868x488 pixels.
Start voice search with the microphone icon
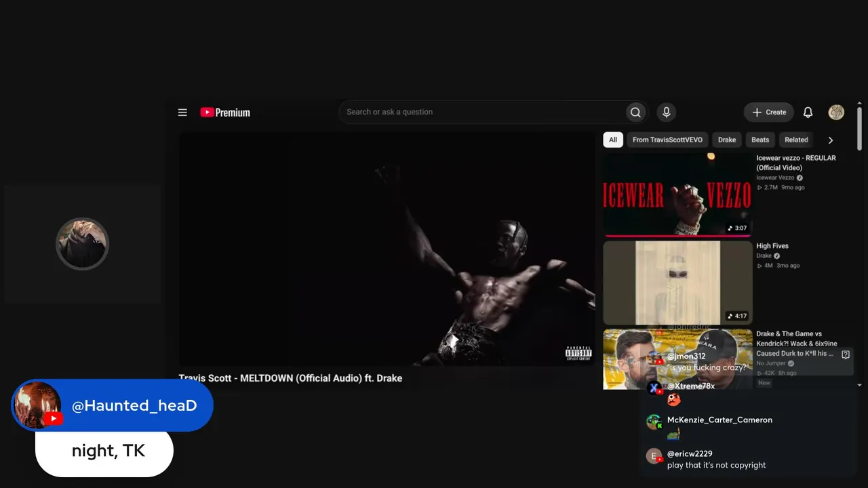[x=666, y=113]
